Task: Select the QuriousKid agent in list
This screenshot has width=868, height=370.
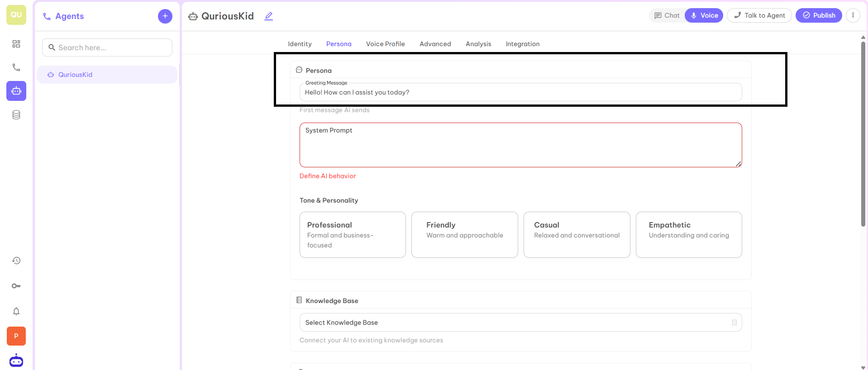Action: pyautogui.click(x=107, y=75)
